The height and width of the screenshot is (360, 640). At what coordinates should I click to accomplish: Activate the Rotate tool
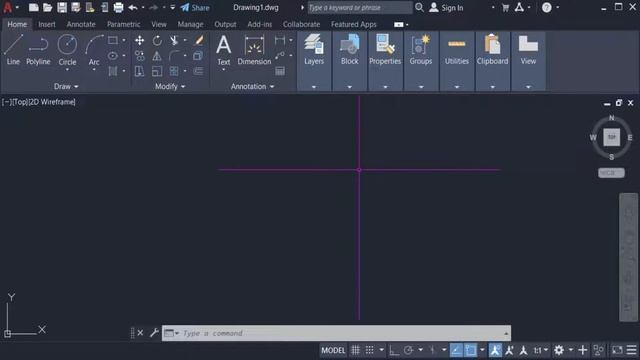157,40
